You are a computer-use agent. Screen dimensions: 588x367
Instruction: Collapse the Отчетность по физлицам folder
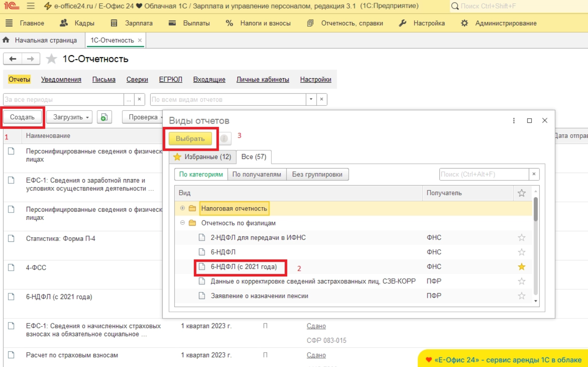pos(182,223)
